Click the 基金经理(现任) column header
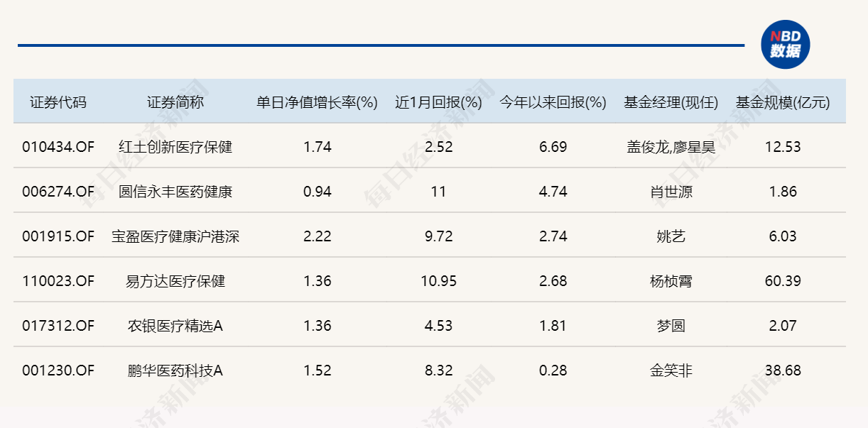This screenshot has height=428, width=868. coord(671,102)
